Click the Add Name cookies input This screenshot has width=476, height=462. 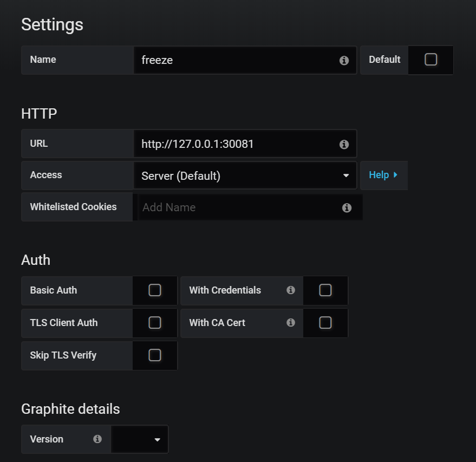coord(233,207)
